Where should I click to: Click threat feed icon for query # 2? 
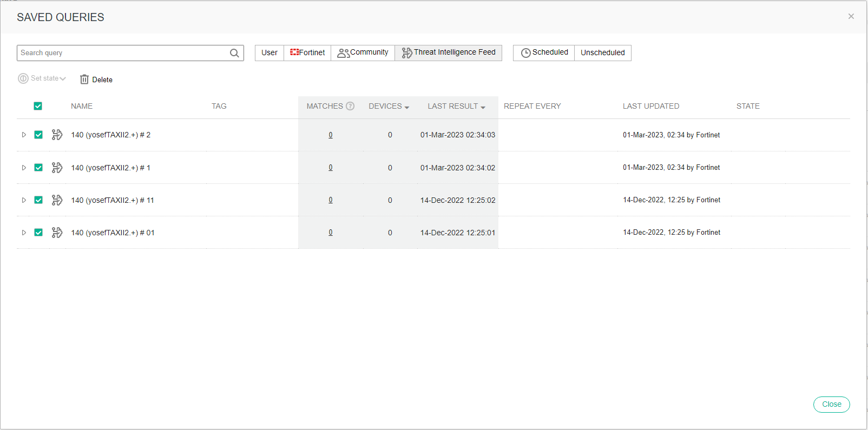57,135
